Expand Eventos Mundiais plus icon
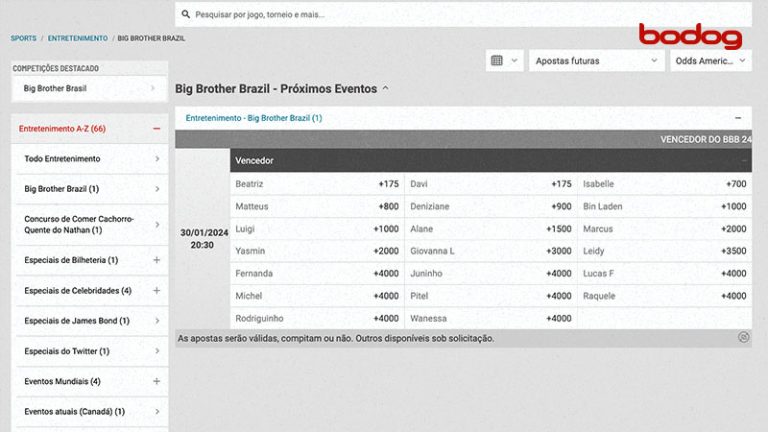The width and height of the screenshot is (768, 432). coord(156,381)
